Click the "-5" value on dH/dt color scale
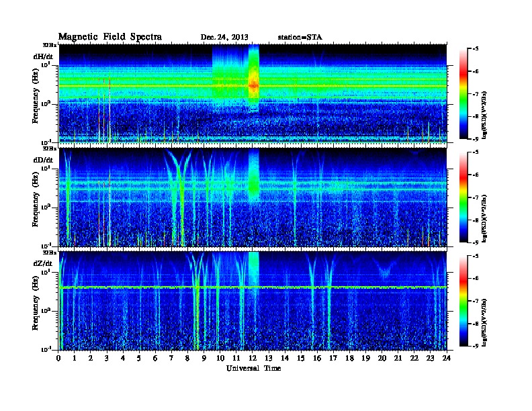 pyautogui.click(x=476, y=49)
